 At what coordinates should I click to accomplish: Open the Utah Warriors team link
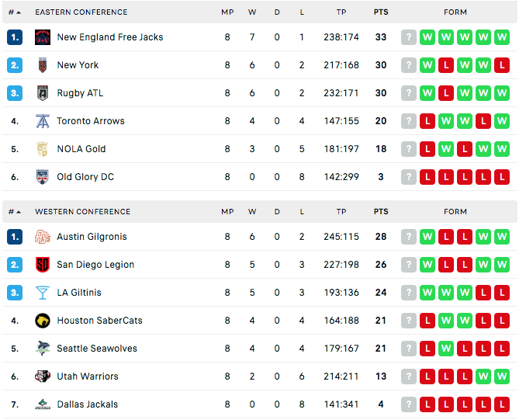[88, 377]
